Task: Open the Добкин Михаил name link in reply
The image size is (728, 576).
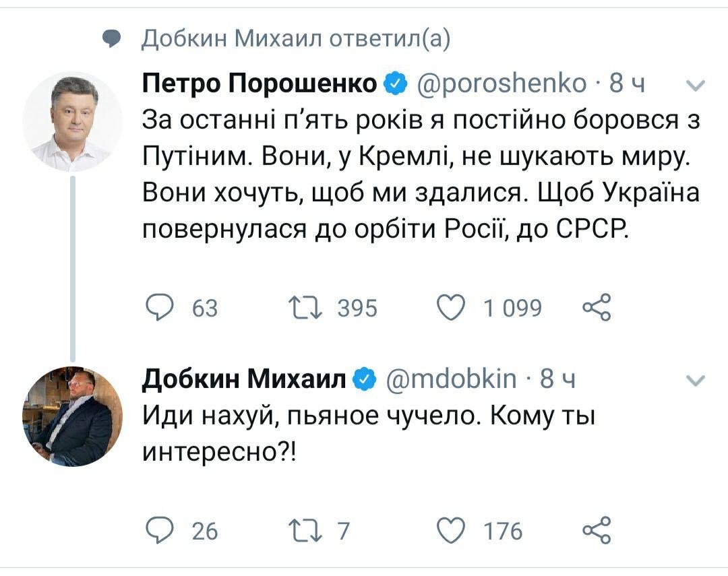Action: tap(245, 379)
